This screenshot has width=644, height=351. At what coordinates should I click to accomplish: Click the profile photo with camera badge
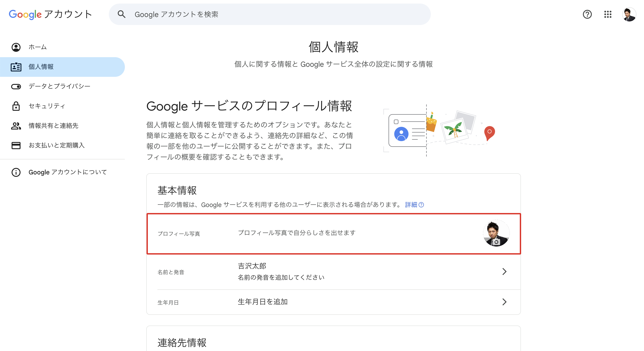(x=496, y=233)
